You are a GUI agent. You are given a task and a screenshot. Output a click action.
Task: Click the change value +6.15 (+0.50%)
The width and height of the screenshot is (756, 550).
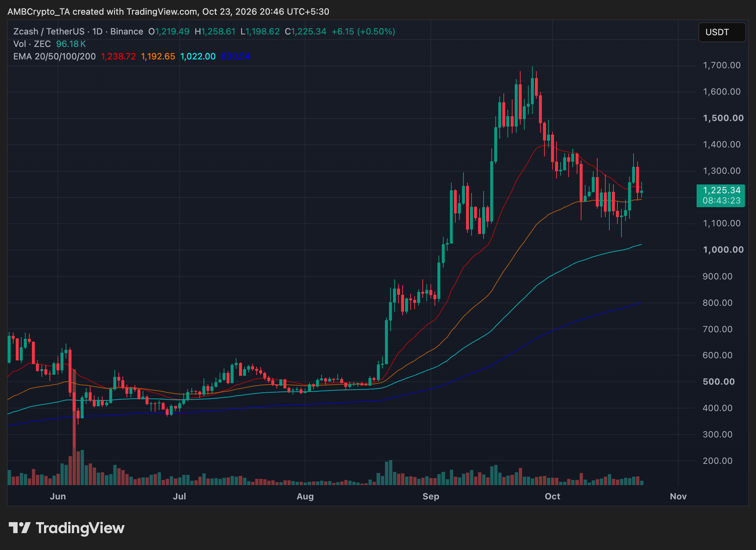pyautogui.click(x=363, y=32)
